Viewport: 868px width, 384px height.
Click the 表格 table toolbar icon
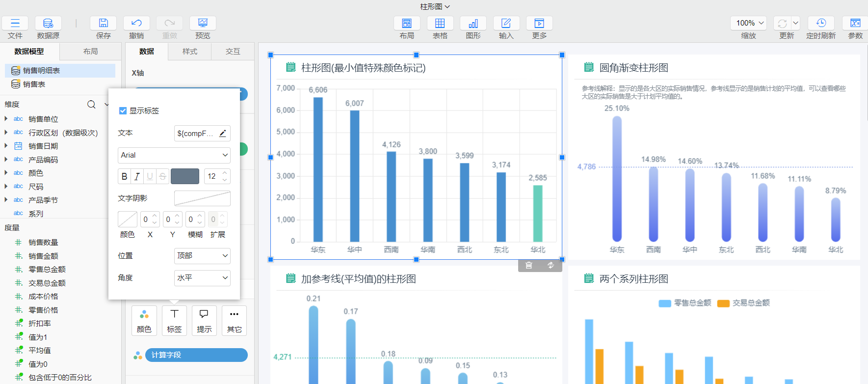(x=440, y=24)
